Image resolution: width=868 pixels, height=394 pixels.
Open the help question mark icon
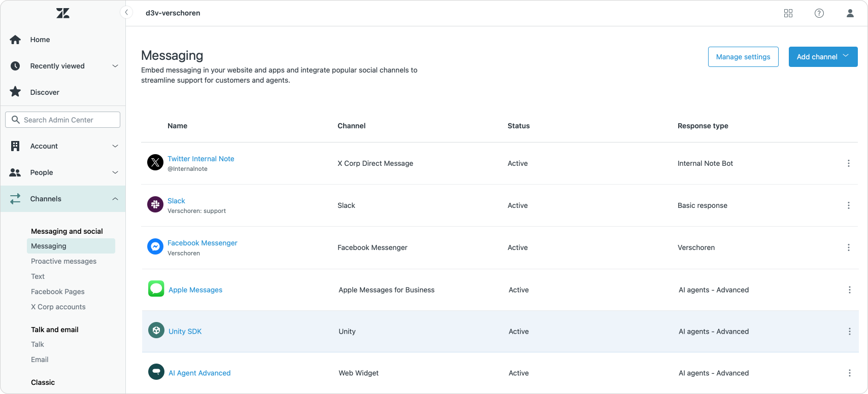[x=819, y=13]
